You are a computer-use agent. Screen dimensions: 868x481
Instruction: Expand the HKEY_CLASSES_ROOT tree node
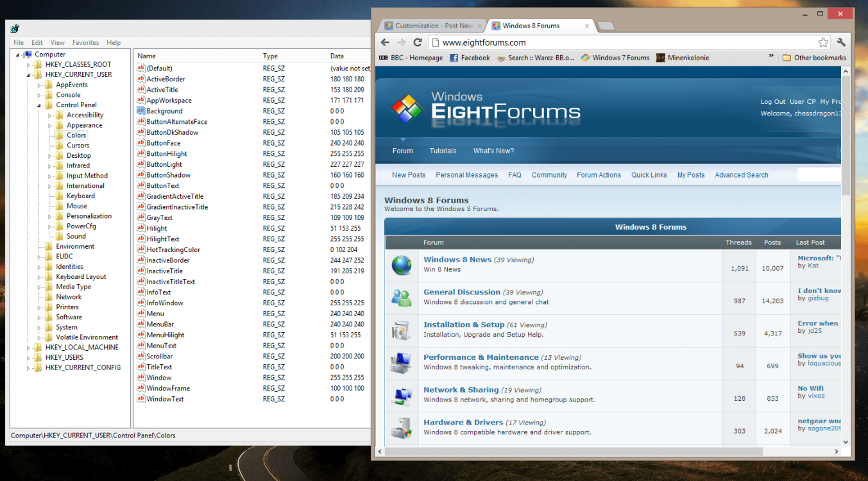point(29,65)
